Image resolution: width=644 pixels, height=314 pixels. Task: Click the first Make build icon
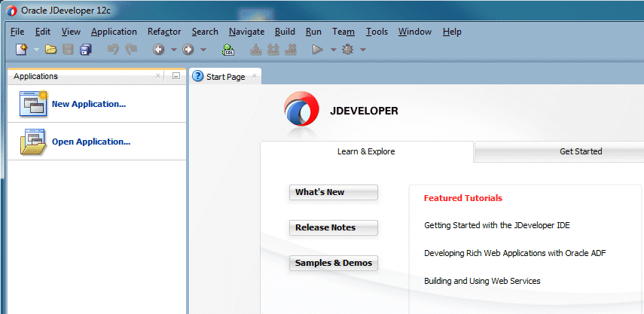pos(255,50)
